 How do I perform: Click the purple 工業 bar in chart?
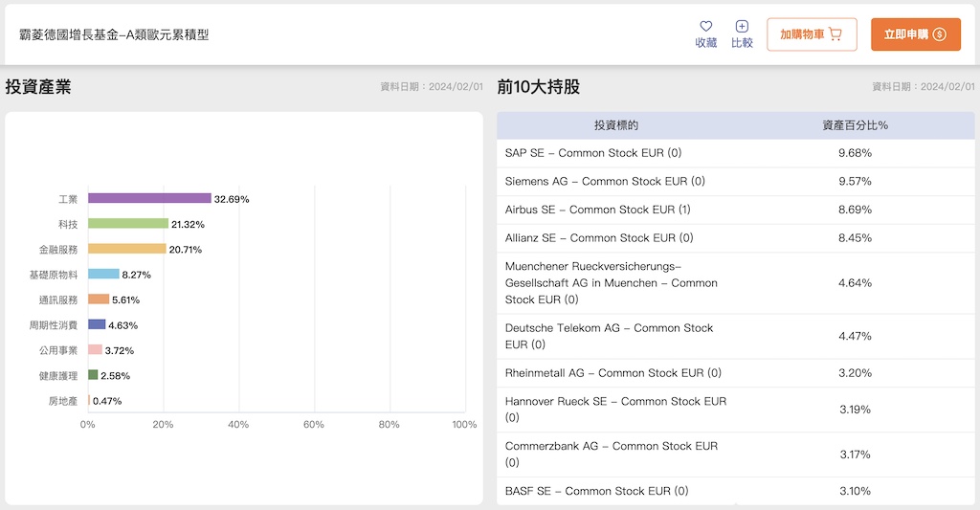coord(149,199)
